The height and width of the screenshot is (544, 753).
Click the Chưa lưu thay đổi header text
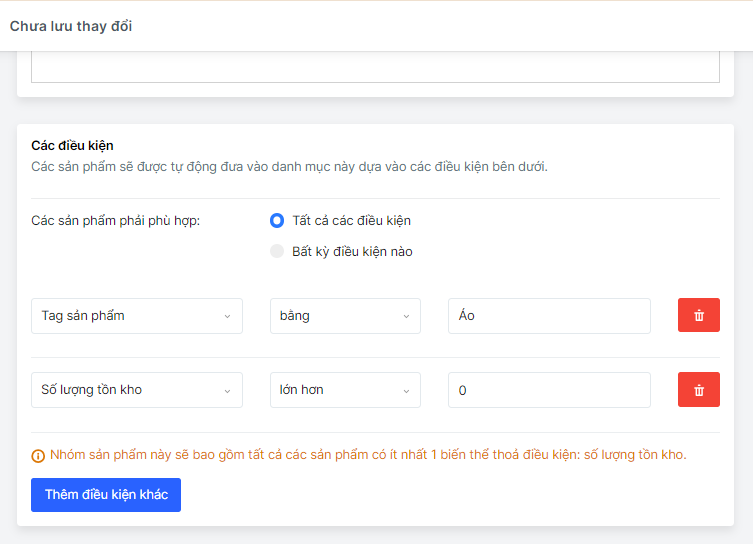point(71,26)
